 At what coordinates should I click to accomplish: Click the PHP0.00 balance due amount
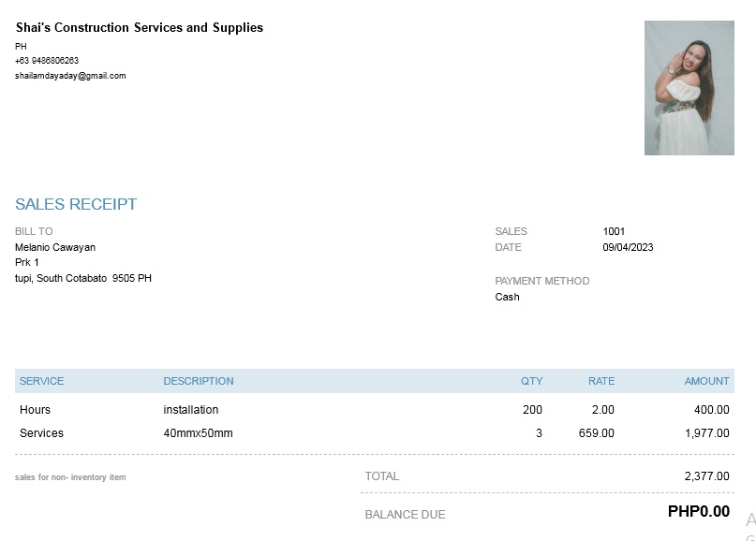698,512
